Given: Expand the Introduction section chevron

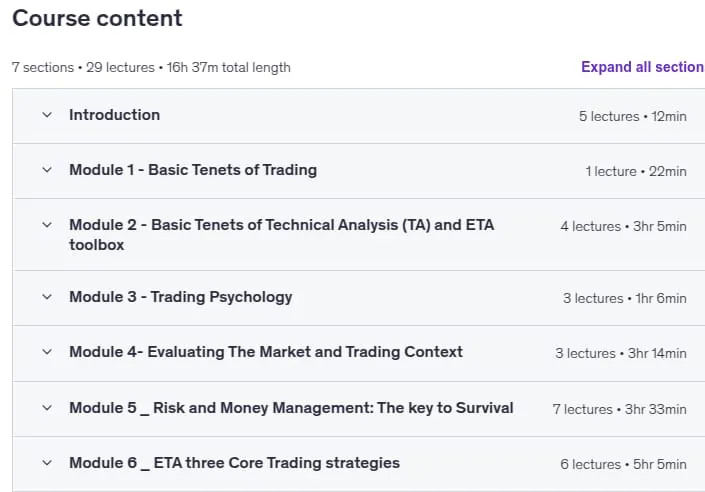Looking at the screenshot, I should 47,115.
